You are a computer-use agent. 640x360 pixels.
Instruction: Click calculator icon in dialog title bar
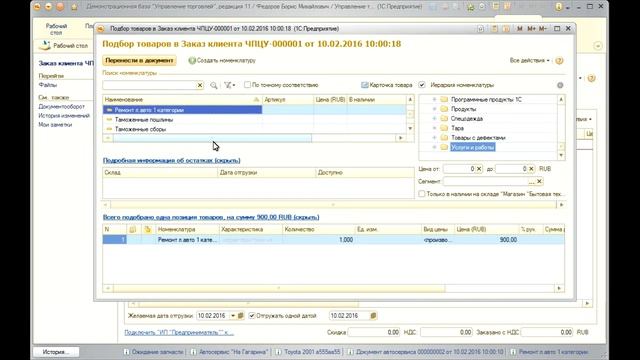point(494,29)
